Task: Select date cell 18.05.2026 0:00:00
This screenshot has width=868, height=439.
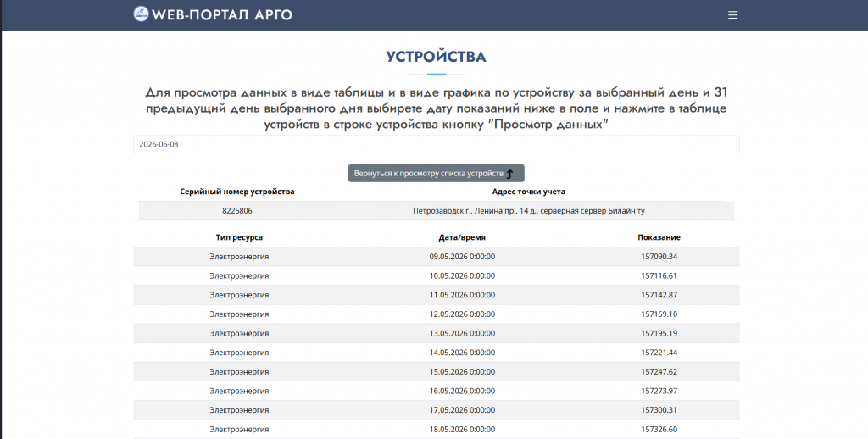Action: [462, 429]
